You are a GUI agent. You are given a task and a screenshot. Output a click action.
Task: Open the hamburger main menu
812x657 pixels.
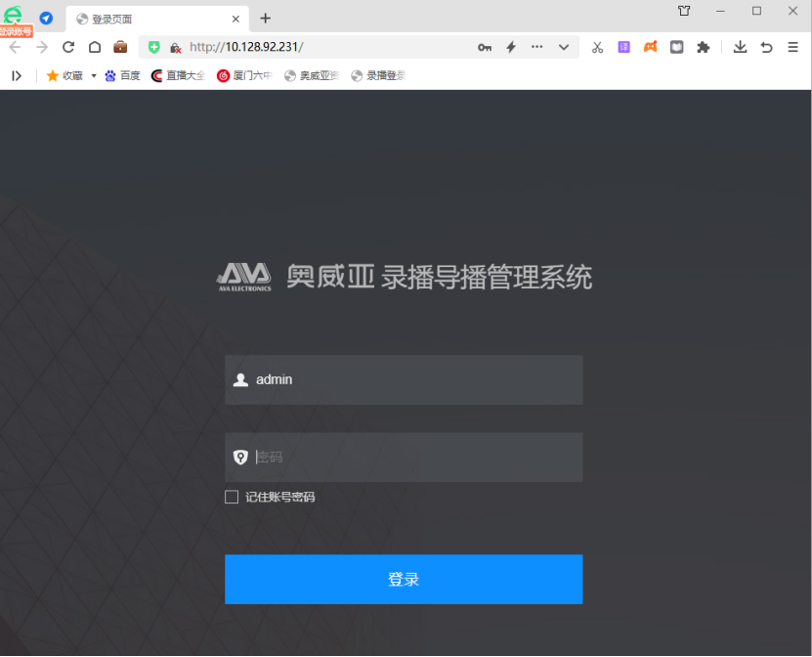pos(792,47)
